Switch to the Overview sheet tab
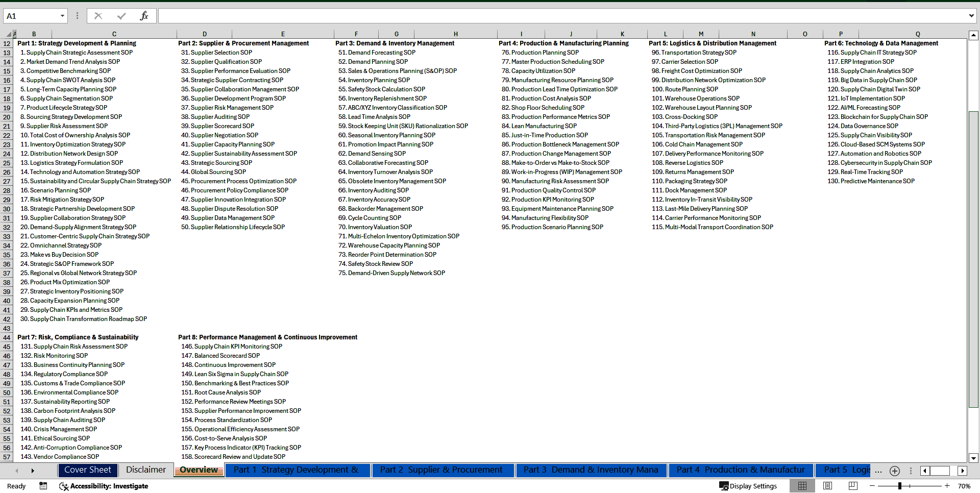This screenshot has width=980, height=493. point(199,470)
